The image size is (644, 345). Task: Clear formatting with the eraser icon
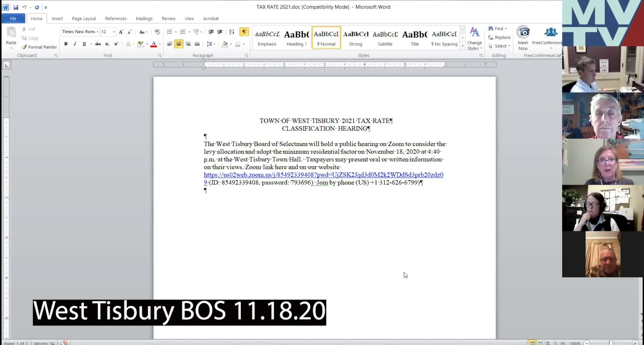157,32
